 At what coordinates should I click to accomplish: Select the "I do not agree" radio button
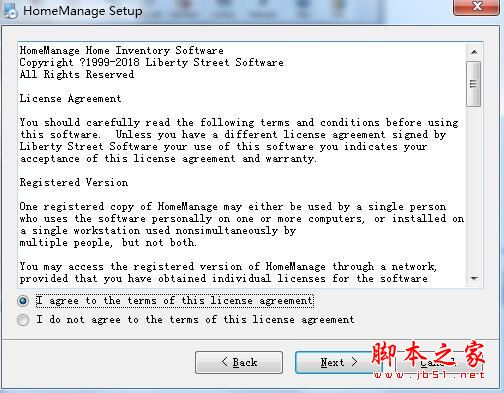(23, 320)
